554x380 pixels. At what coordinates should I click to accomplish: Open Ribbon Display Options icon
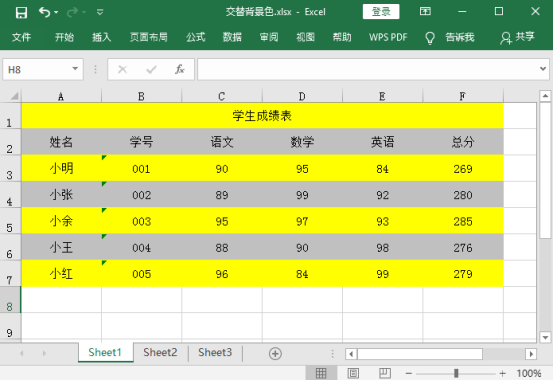pyautogui.click(x=425, y=12)
